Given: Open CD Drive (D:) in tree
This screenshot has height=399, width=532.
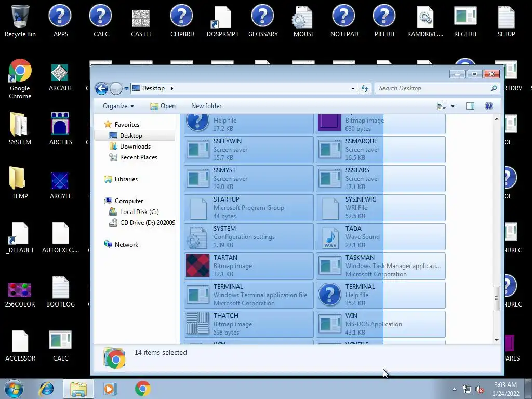Looking at the screenshot, I should [147, 222].
